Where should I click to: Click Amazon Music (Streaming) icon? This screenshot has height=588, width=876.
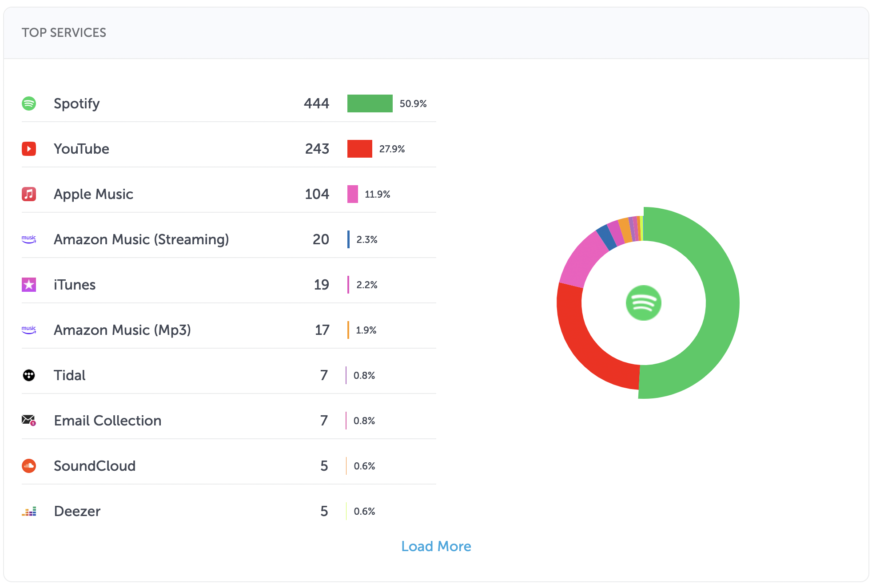[x=29, y=239]
